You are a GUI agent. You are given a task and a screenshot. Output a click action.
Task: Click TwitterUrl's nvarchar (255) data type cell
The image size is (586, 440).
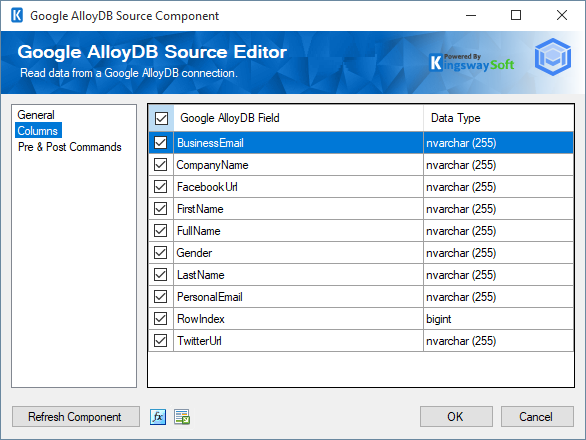(499, 341)
